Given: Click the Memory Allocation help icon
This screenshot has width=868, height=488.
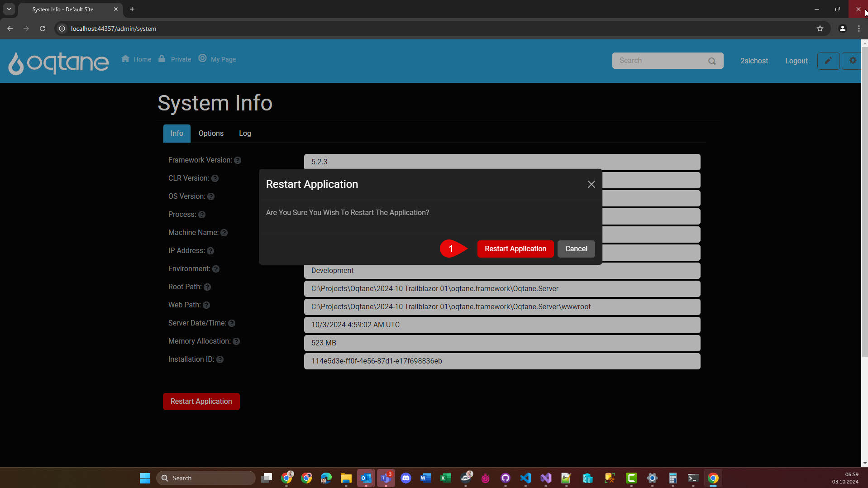Looking at the screenshot, I should [x=236, y=341].
